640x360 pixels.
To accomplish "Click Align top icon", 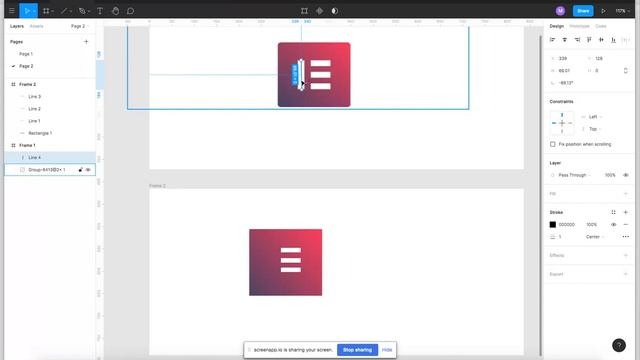I will coord(589,40).
